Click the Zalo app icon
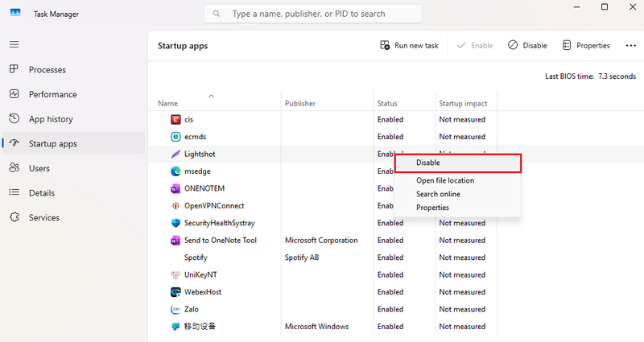This screenshot has height=342, width=644. point(175,309)
